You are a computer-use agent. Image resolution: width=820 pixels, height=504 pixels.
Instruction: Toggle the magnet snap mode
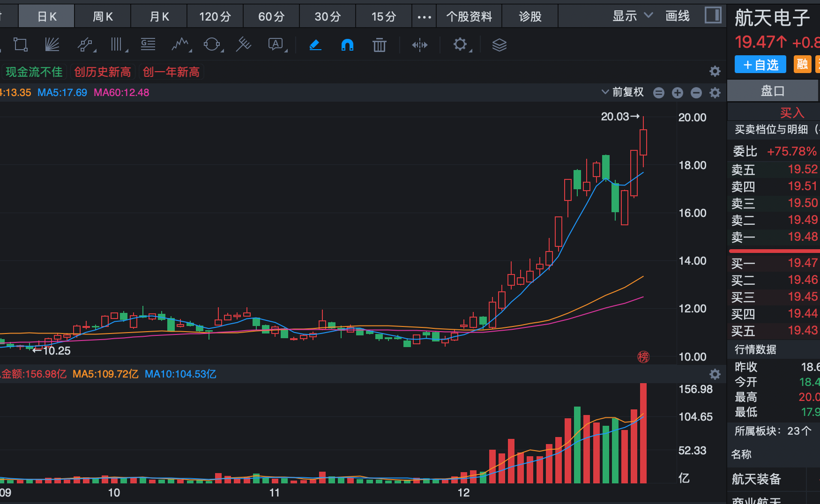[x=347, y=45]
